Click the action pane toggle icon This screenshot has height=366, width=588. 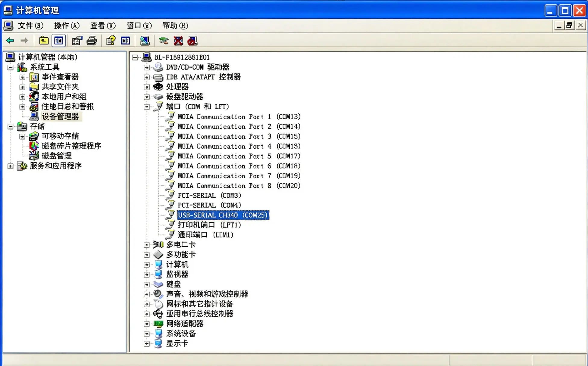coord(125,41)
